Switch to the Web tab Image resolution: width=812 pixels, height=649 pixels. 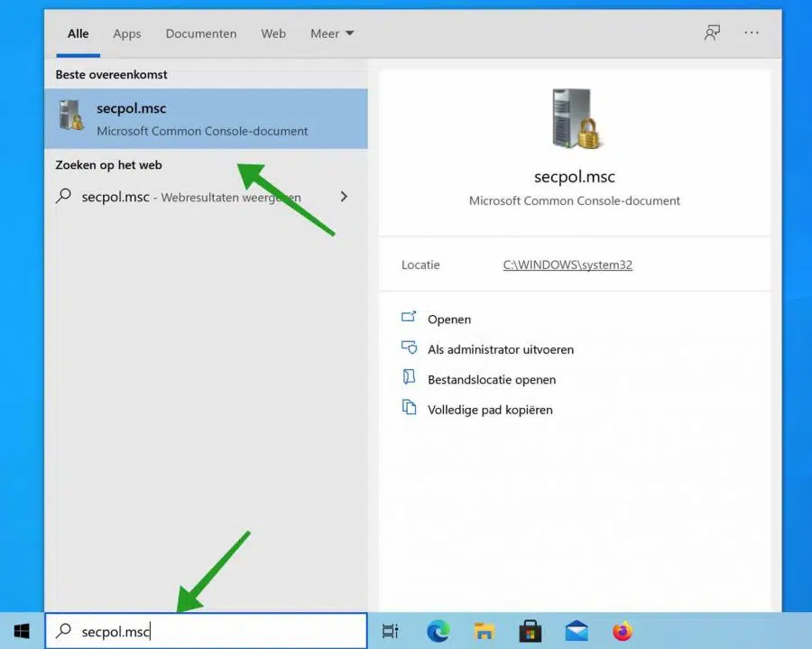[x=273, y=33]
